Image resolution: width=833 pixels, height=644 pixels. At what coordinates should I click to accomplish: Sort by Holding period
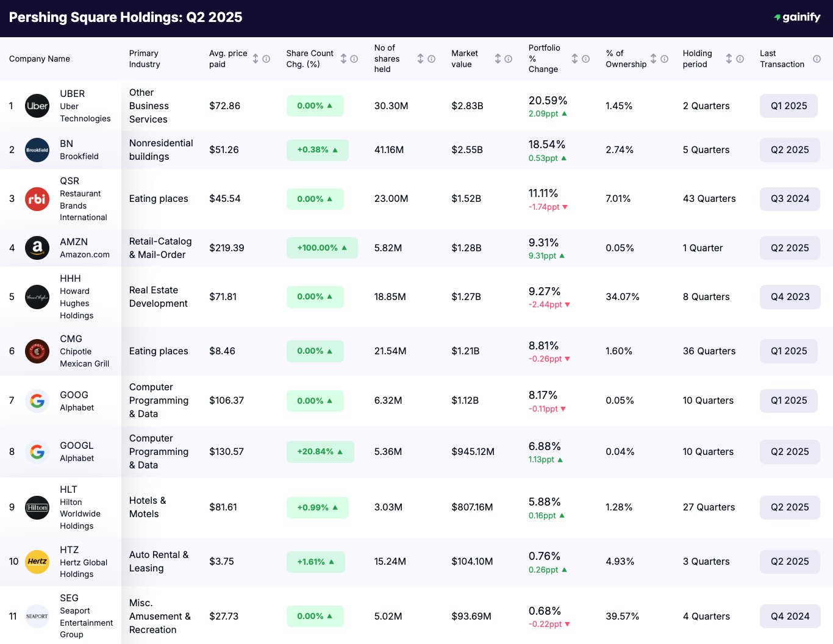click(x=729, y=59)
